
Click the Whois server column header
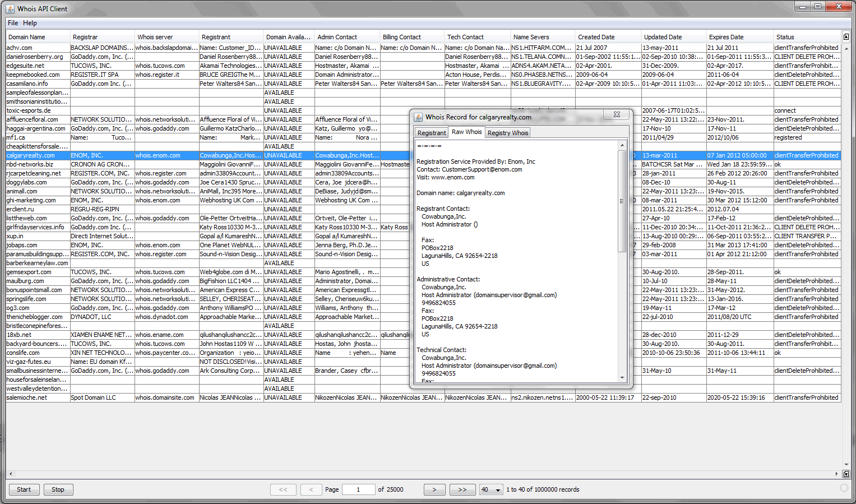[166, 37]
